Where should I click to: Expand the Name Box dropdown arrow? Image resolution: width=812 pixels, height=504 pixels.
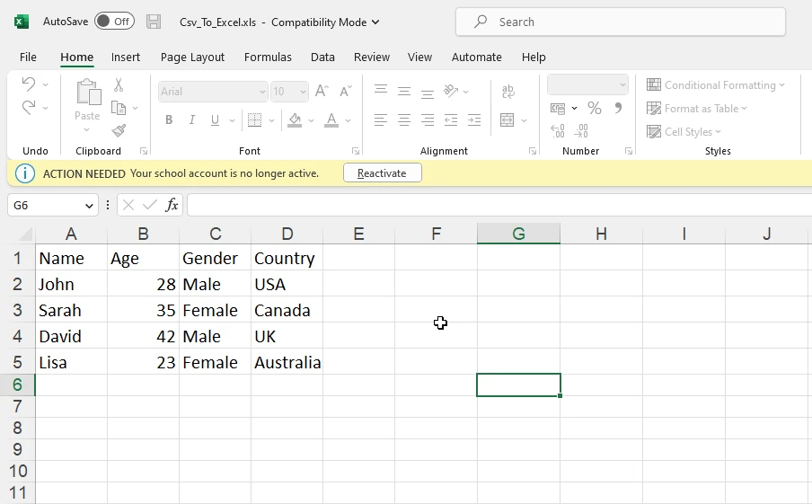[89, 206]
